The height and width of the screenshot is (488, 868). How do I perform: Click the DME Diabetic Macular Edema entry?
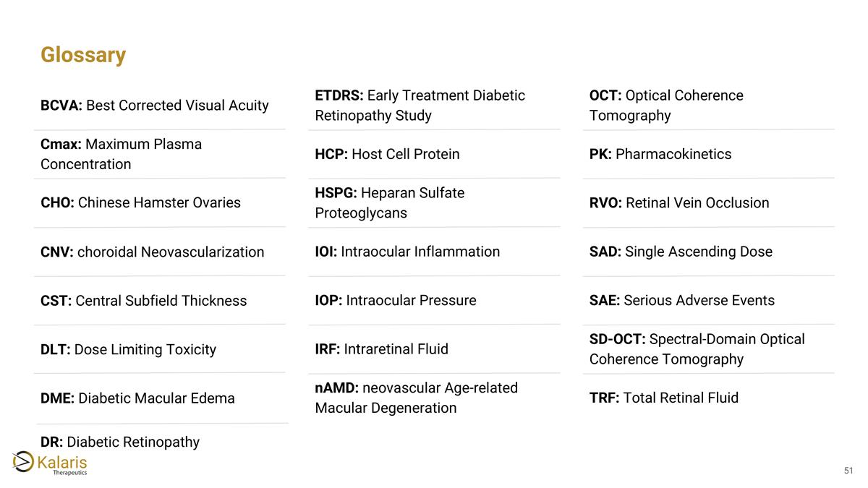(138, 398)
